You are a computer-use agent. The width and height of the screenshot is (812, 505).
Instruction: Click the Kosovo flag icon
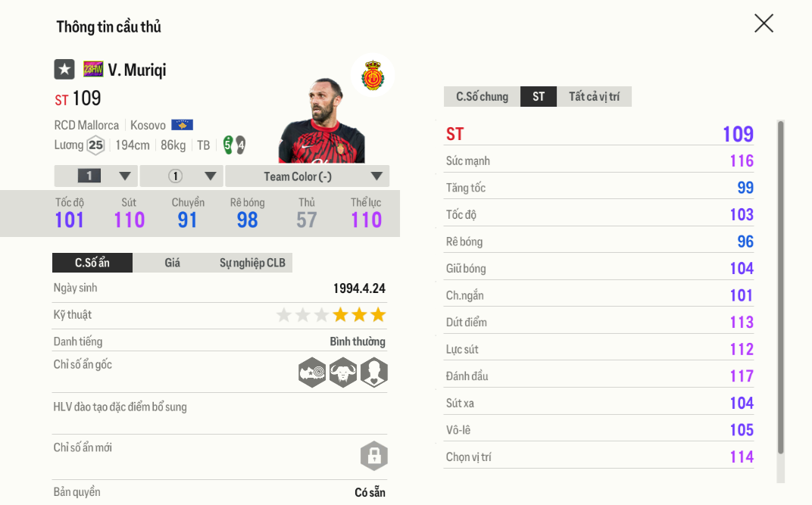coord(182,125)
